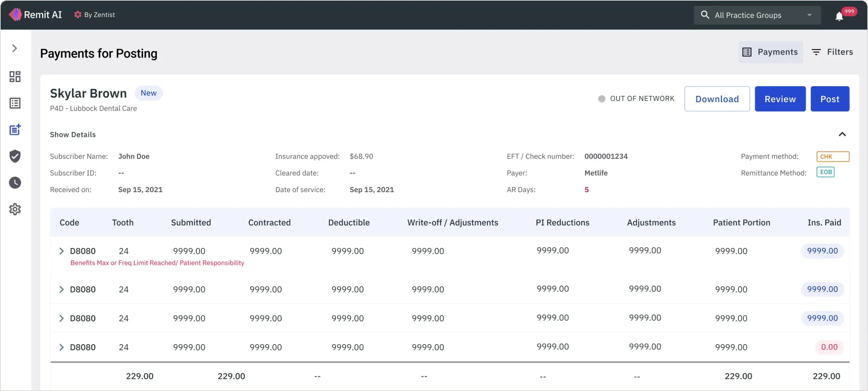Expand the first D8080 row
This screenshot has height=391, width=868.
point(61,251)
